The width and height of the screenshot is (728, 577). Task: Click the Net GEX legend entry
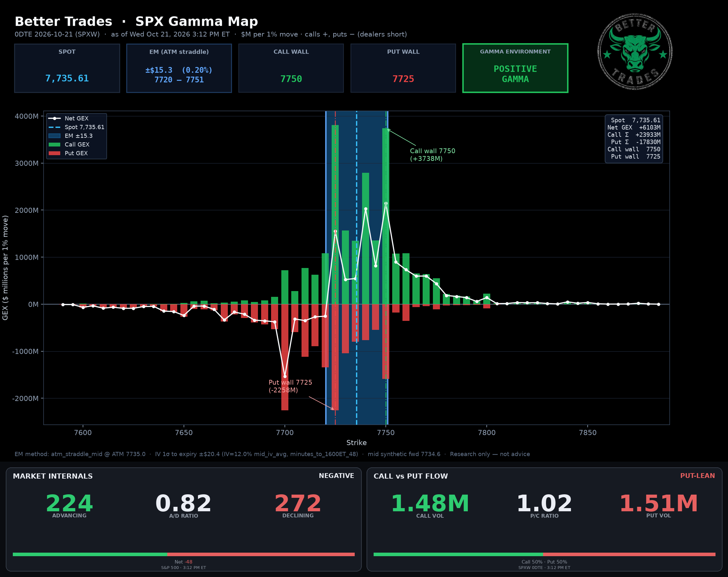click(x=69, y=118)
